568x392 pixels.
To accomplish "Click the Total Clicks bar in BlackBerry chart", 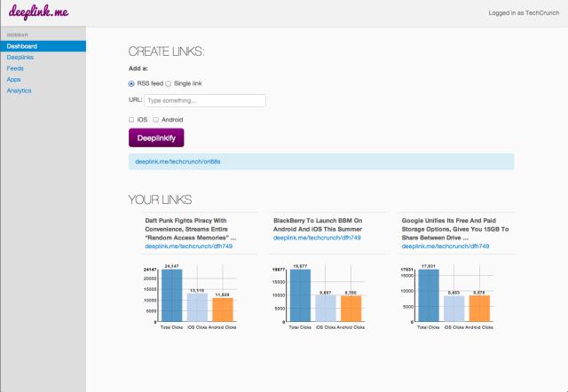I will click(300, 295).
